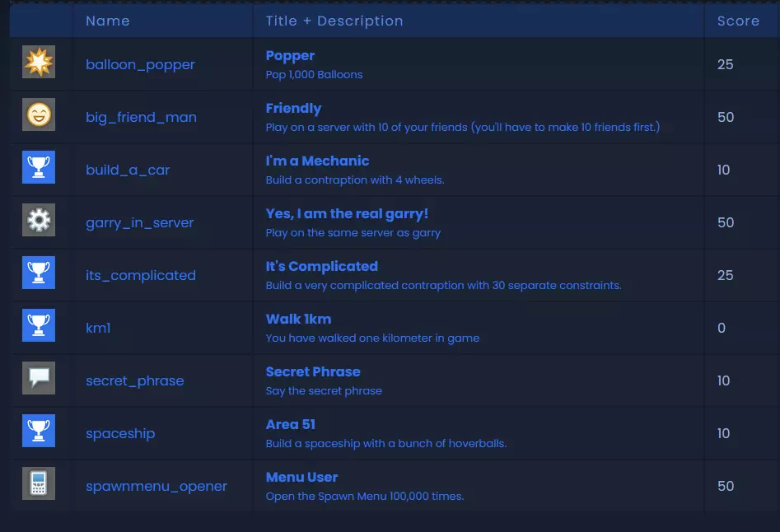780x532 pixels.
Task: Click the balloon_popper explosion icon
Action: tap(39, 62)
